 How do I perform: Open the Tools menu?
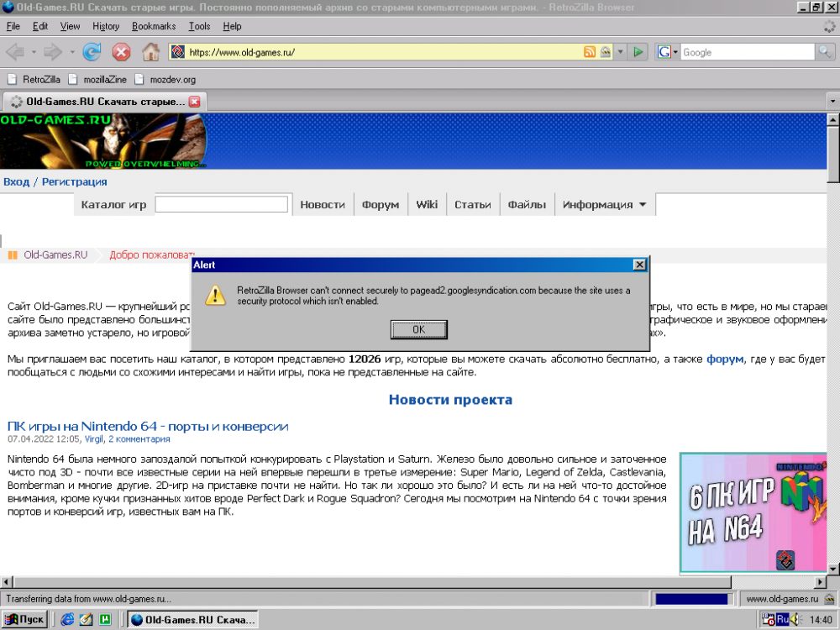point(199,26)
